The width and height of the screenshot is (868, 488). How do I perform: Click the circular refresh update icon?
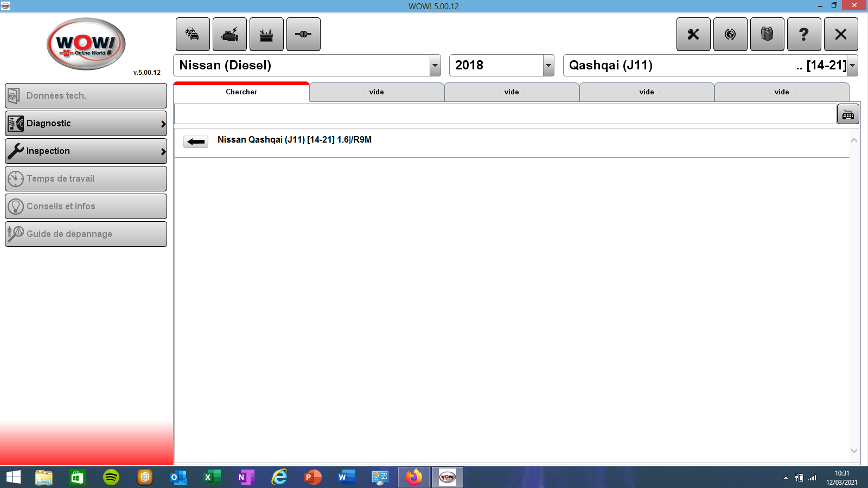click(730, 34)
